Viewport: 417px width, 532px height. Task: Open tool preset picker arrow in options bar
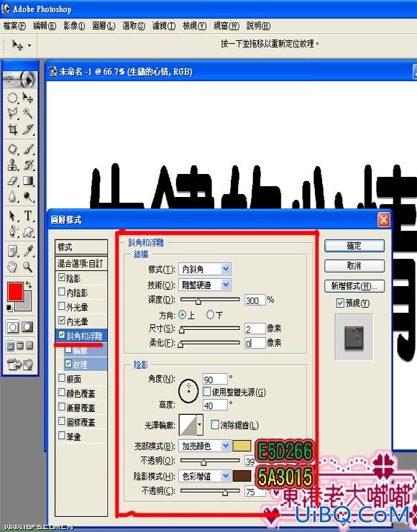tap(29, 45)
